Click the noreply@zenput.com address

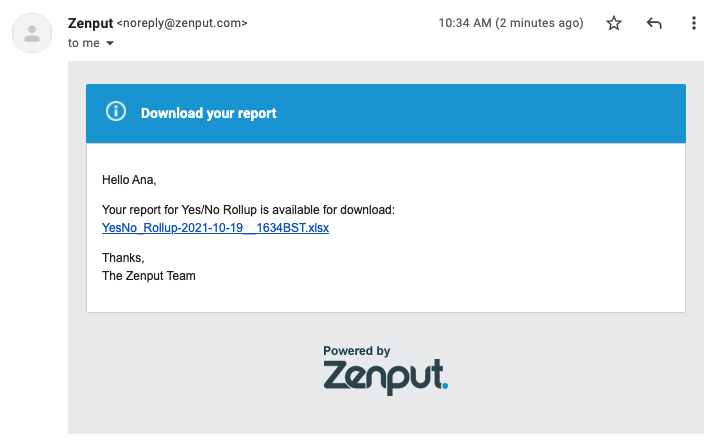pos(182,23)
